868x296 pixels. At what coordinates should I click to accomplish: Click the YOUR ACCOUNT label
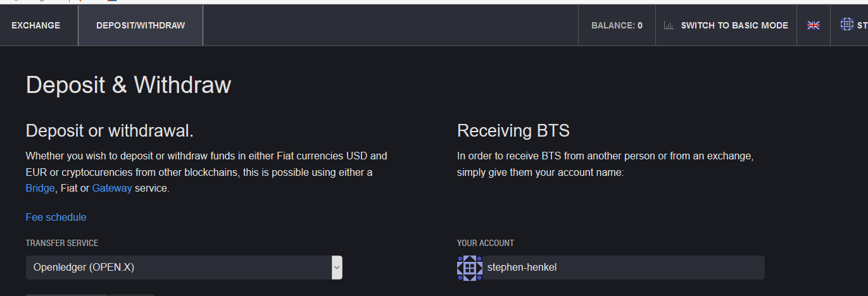[486, 243]
